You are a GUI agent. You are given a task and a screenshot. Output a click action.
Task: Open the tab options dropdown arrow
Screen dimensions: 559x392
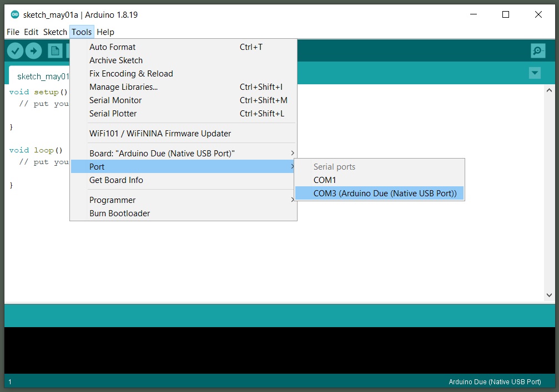[x=535, y=73]
